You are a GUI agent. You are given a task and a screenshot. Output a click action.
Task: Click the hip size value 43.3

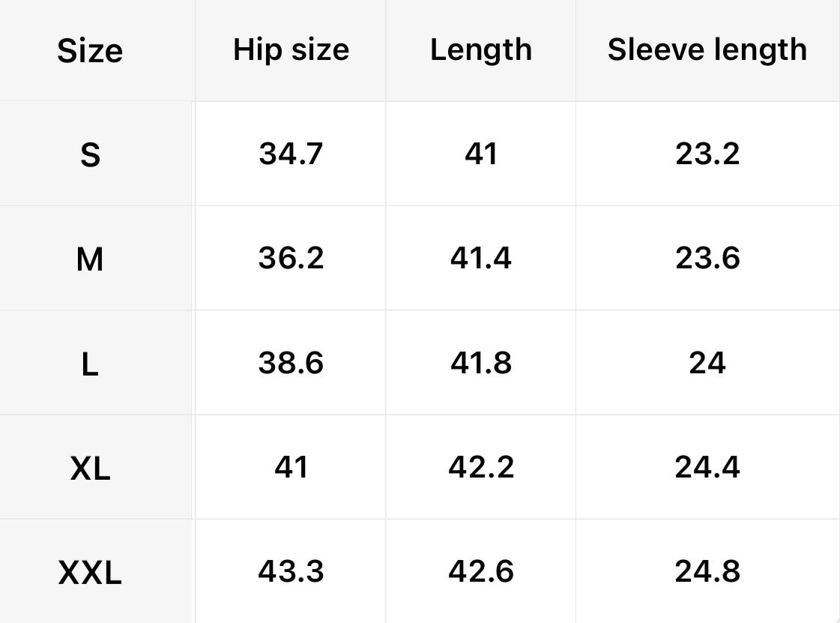291,571
